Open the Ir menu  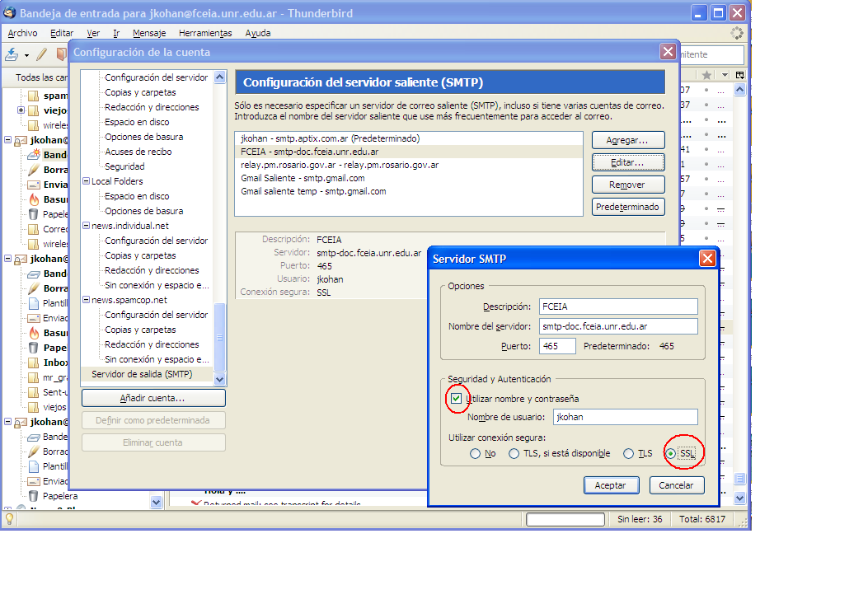[116, 33]
